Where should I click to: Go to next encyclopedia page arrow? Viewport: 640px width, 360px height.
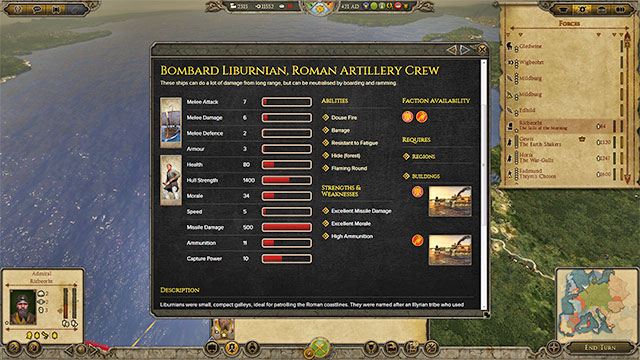click(x=465, y=50)
